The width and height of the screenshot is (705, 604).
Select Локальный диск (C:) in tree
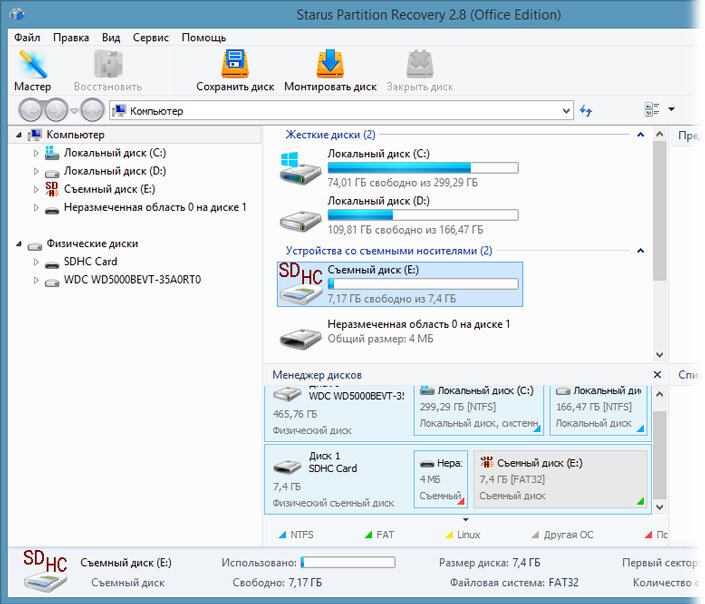click(x=115, y=153)
